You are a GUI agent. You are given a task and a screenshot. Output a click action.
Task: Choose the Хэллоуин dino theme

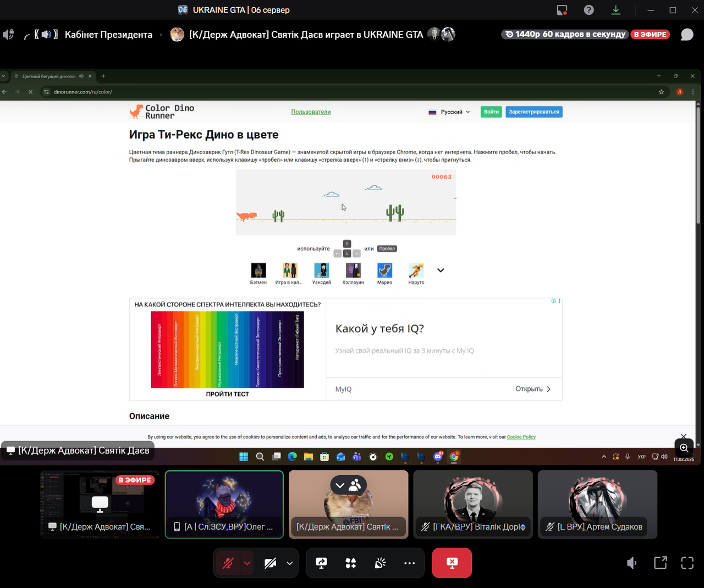click(x=353, y=273)
